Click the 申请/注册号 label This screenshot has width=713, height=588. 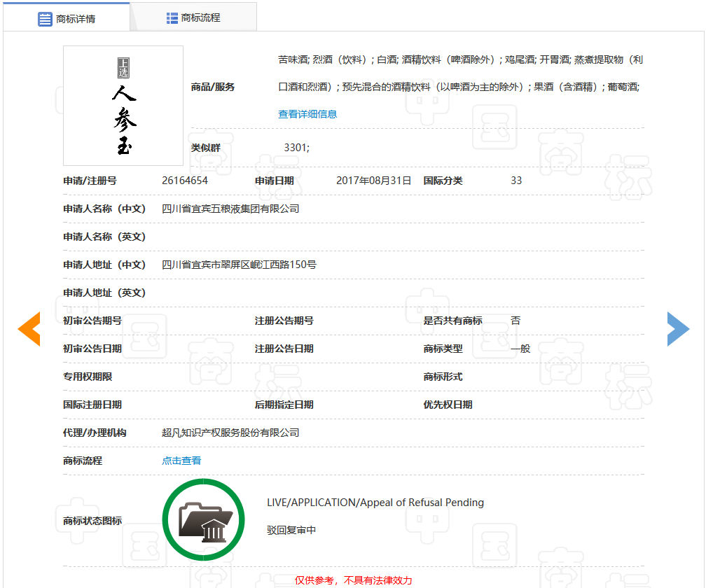90,181
